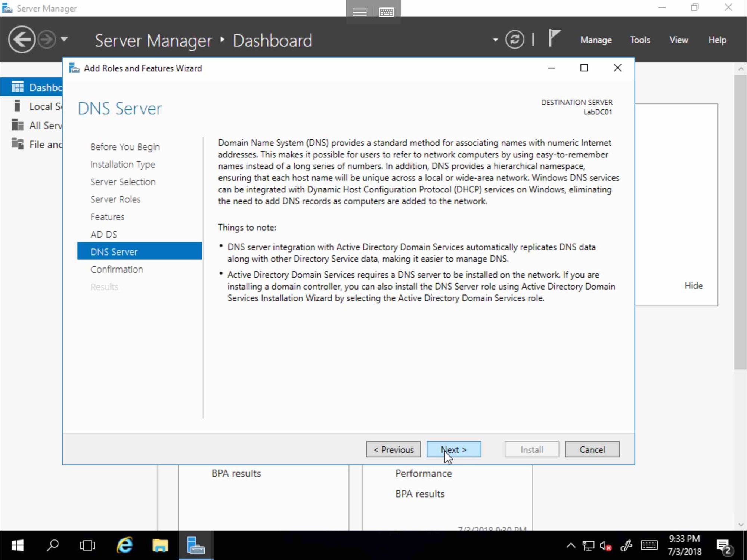Refresh the Server Manager dashboard
747x560 pixels.
[x=515, y=40]
